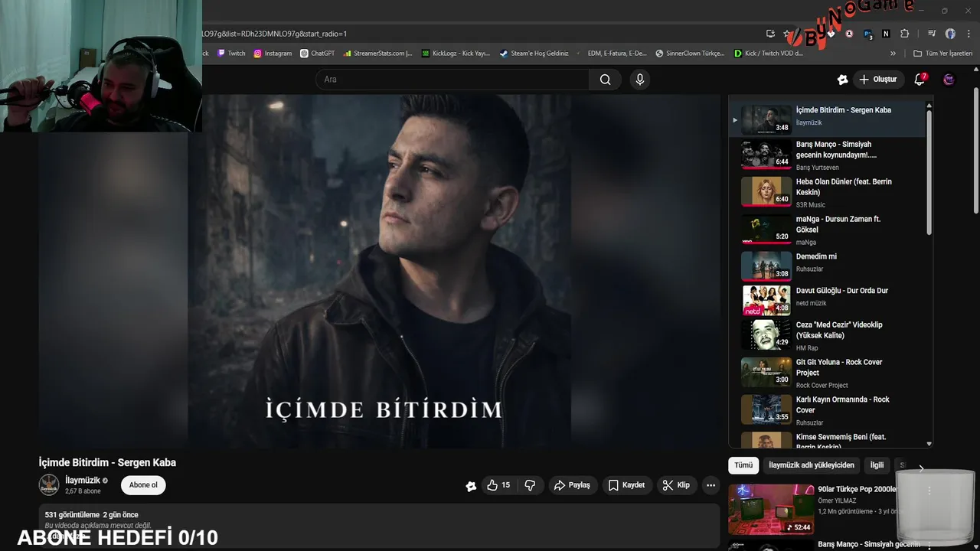
Task: Click the sparkle icon beside Oluştur
Action: click(842, 80)
